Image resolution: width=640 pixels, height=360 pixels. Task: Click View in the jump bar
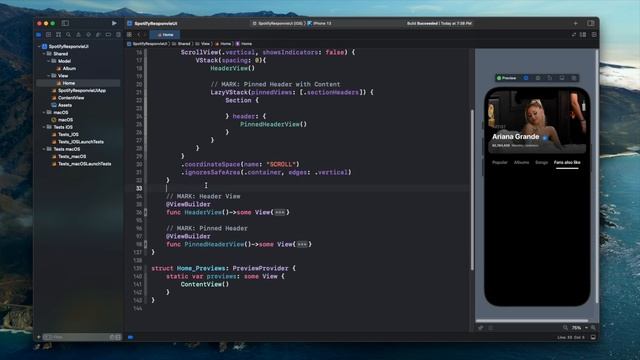[x=202, y=44]
